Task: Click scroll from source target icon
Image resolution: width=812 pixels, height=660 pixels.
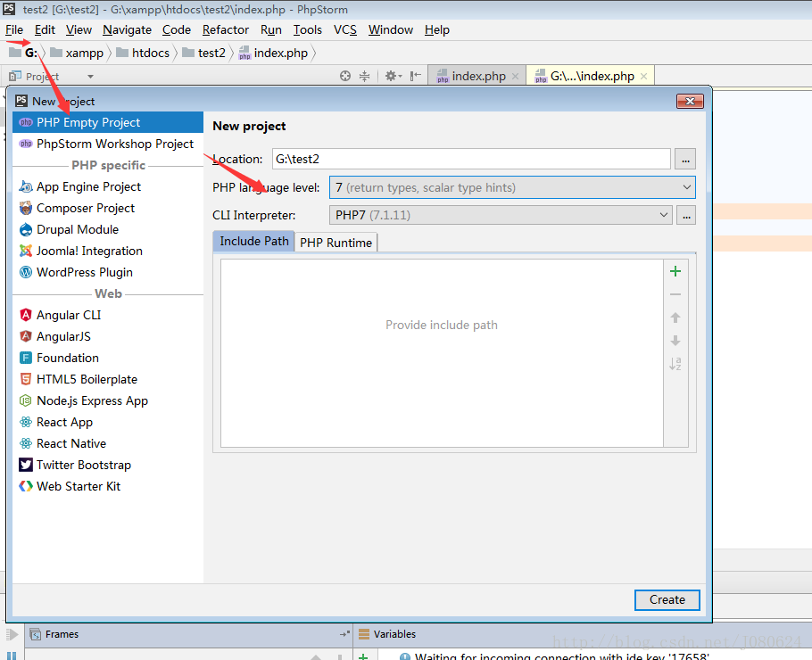Action: point(345,76)
